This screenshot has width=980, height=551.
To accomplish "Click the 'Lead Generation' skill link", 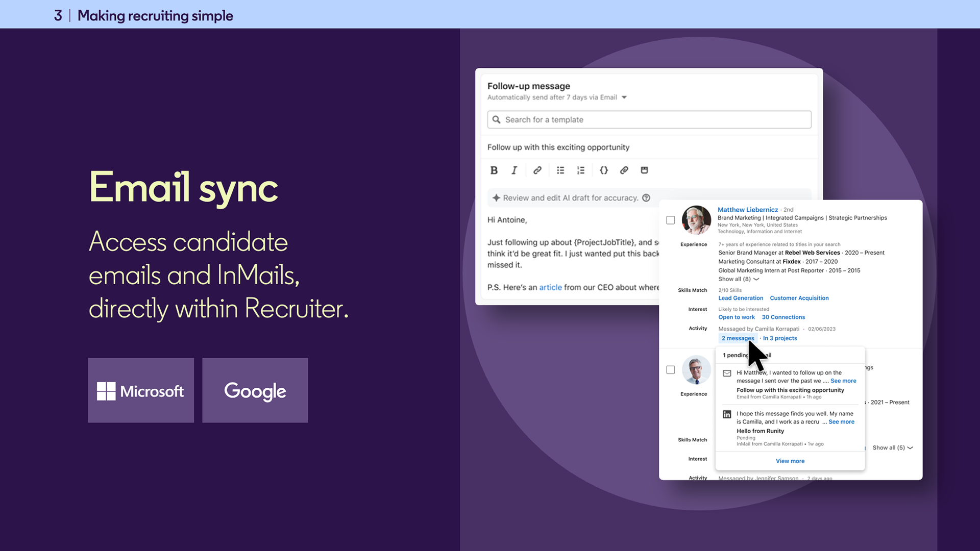I will tap(741, 298).
